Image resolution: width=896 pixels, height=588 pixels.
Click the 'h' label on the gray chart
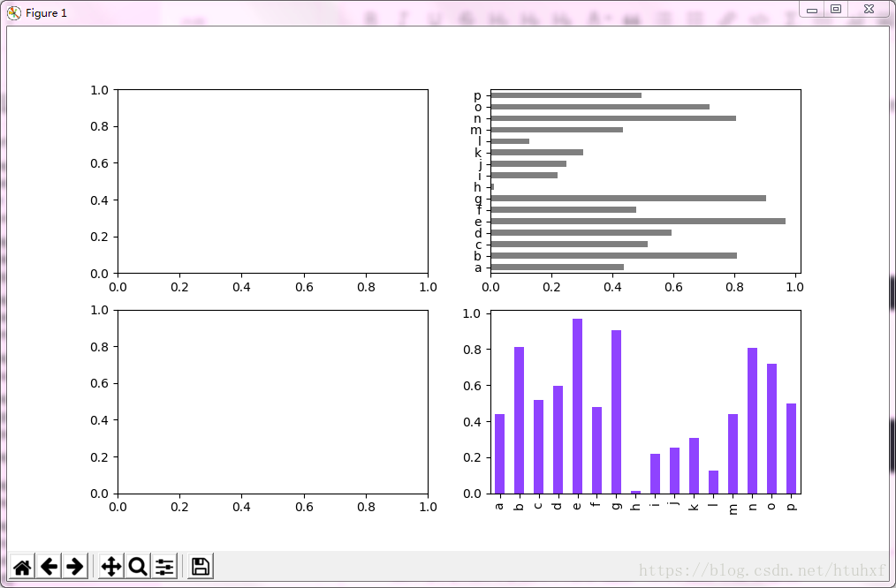point(478,186)
